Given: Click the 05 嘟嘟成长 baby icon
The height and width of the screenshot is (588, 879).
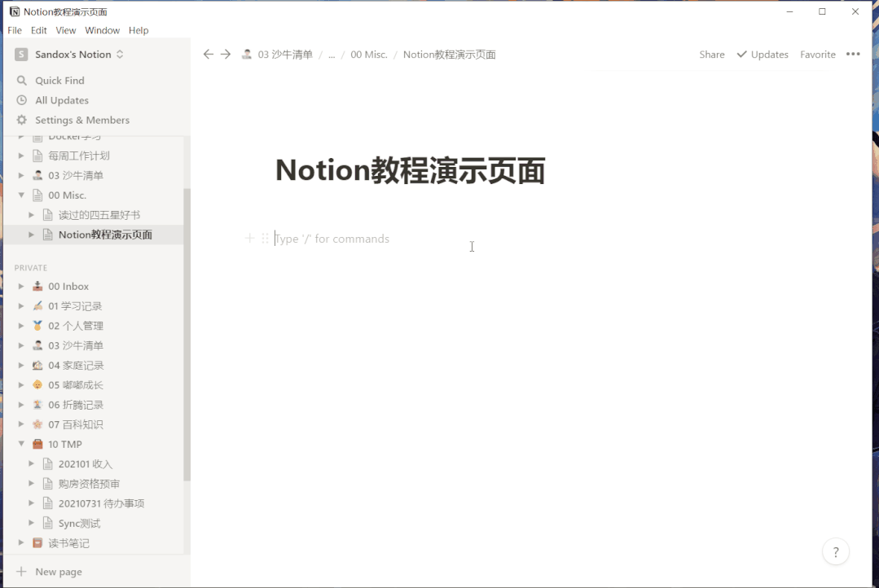Looking at the screenshot, I should click(x=37, y=385).
